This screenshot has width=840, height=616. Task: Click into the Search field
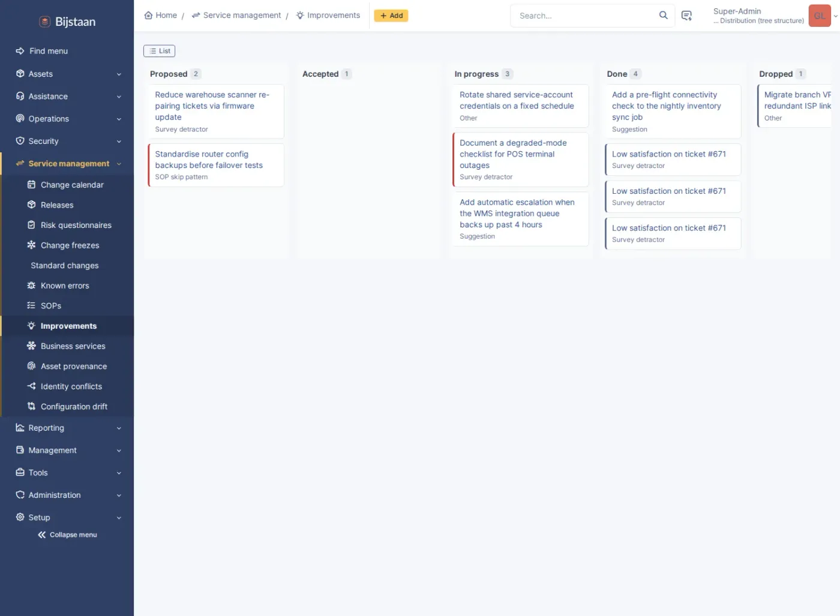pyautogui.click(x=585, y=16)
